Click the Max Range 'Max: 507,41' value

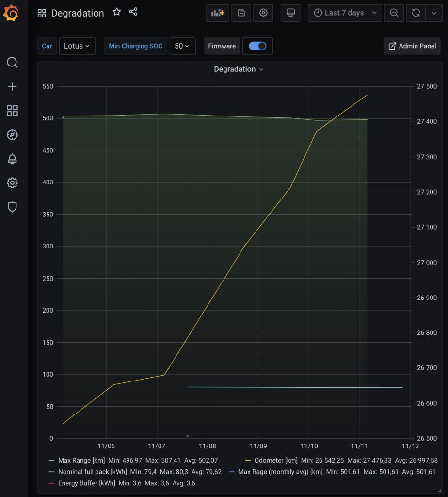coord(163,460)
